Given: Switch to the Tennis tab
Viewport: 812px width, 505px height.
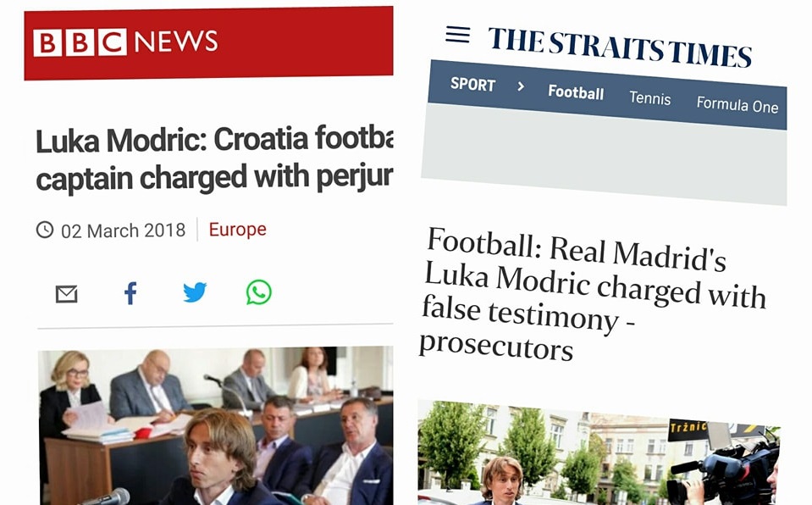Looking at the screenshot, I should point(649,98).
